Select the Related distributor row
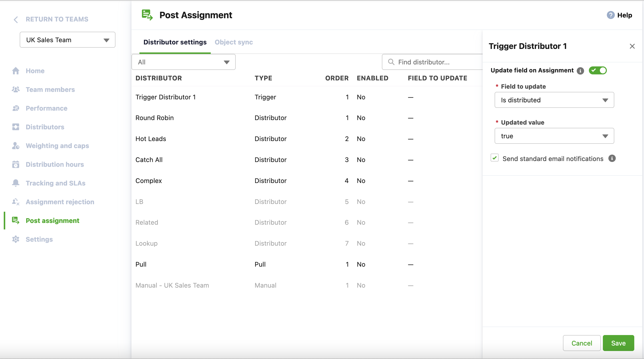This screenshot has height=359, width=644. tap(307, 222)
